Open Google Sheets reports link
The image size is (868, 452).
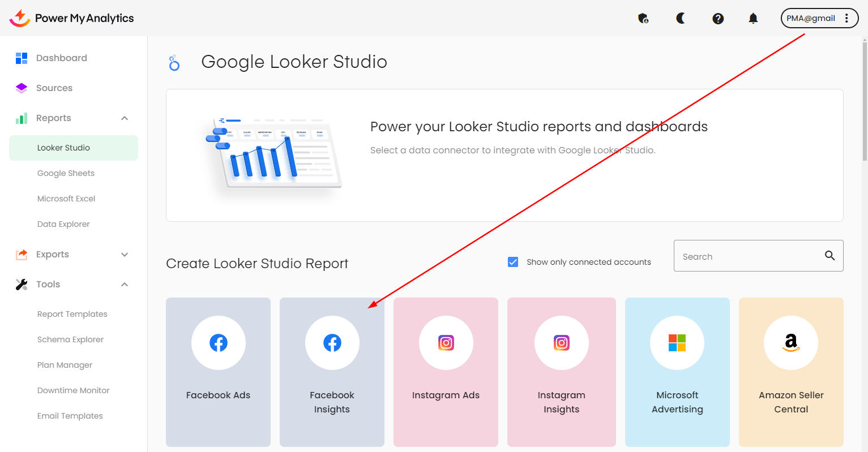(66, 173)
